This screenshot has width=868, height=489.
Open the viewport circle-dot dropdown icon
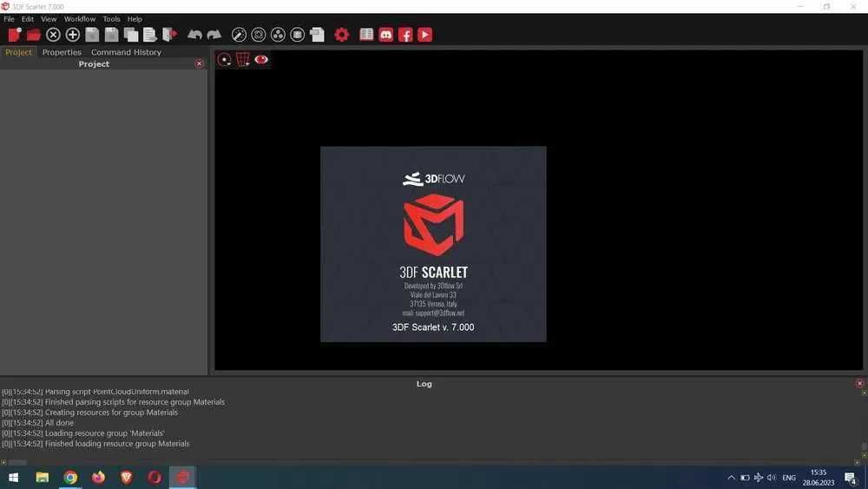(x=224, y=60)
